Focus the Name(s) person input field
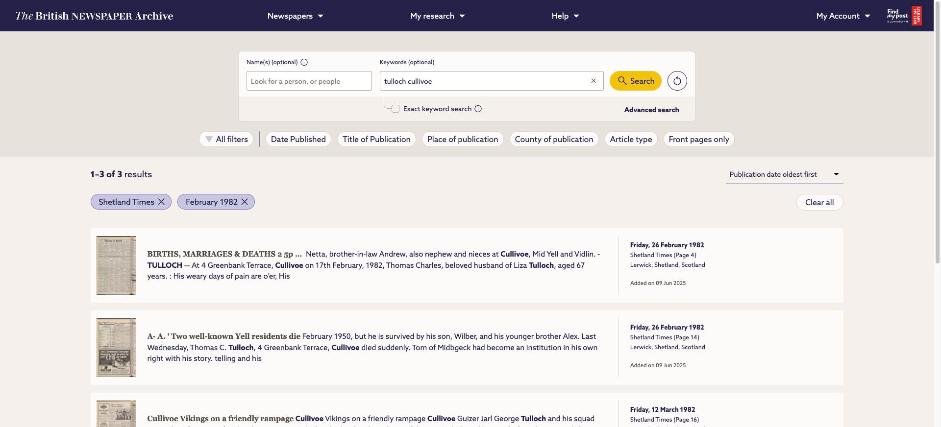The height and width of the screenshot is (427, 941). tap(309, 81)
